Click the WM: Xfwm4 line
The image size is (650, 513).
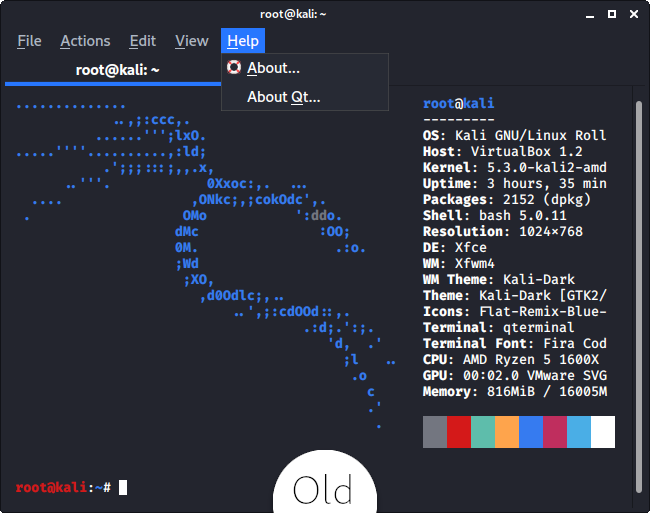(458, 264)
